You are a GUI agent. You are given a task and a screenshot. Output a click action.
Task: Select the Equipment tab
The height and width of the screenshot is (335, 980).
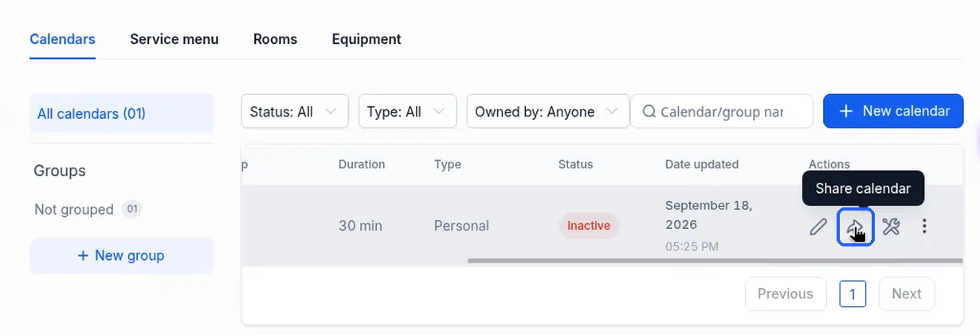click(367, 39)
